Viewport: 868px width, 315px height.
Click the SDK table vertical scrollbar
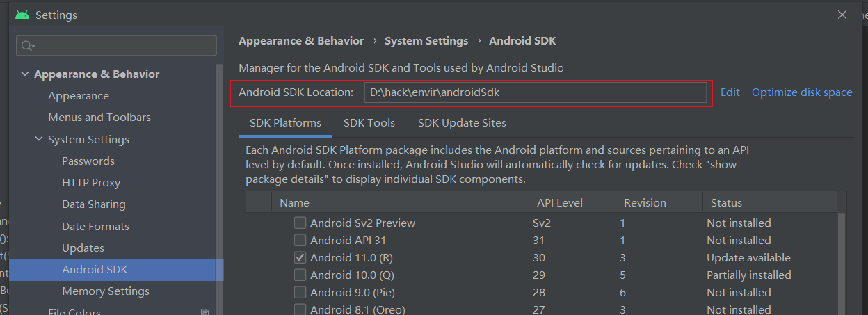pyautogui.click(x=842, y=264)
